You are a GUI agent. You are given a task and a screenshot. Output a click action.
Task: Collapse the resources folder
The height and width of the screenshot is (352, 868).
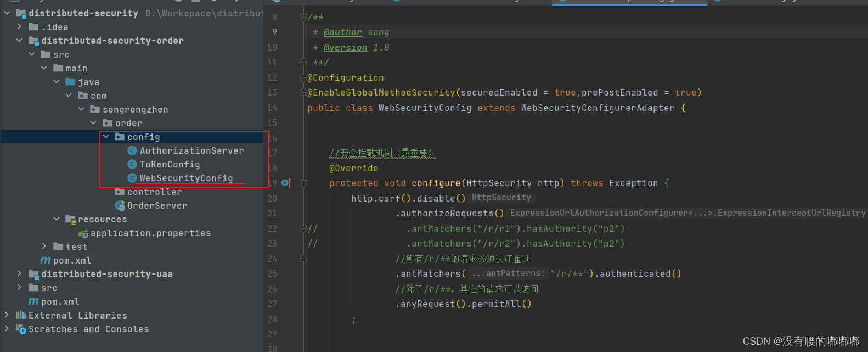click(x=57, y=219)
